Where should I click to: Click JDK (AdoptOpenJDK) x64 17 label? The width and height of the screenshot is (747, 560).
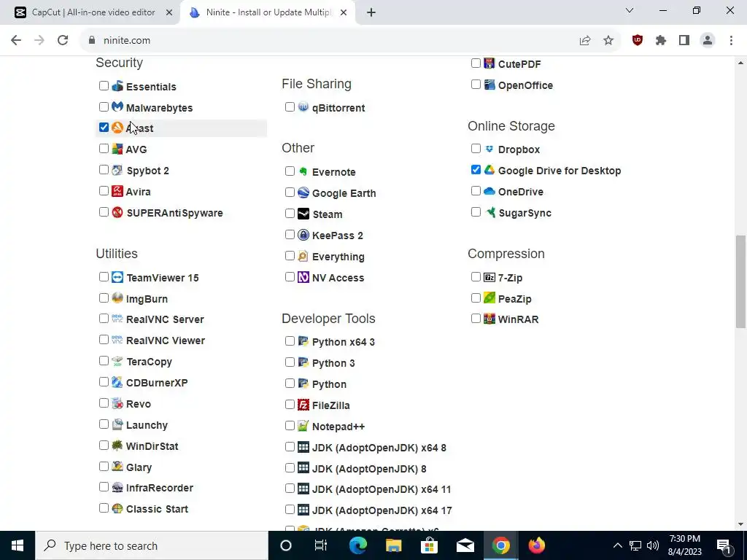[382, 510]
